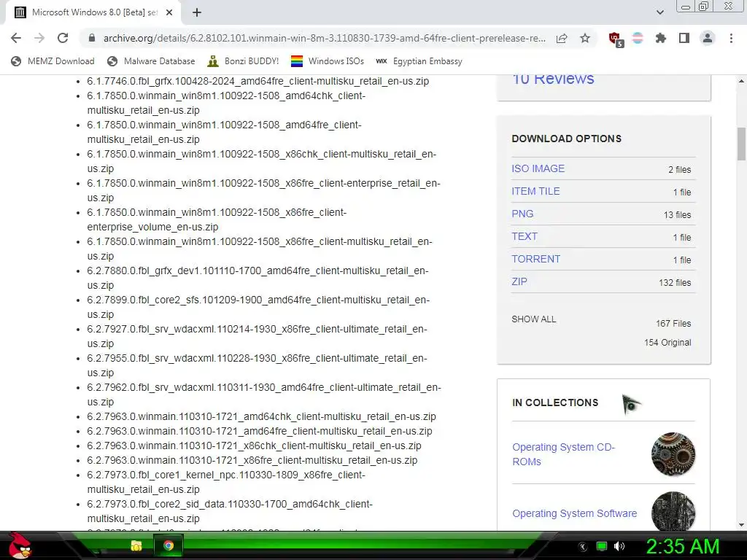The image size is (747, 560).
Task: Click 2 files count beside ISO IMAGE
Action: pyautogui.click(x=679, y=169)
